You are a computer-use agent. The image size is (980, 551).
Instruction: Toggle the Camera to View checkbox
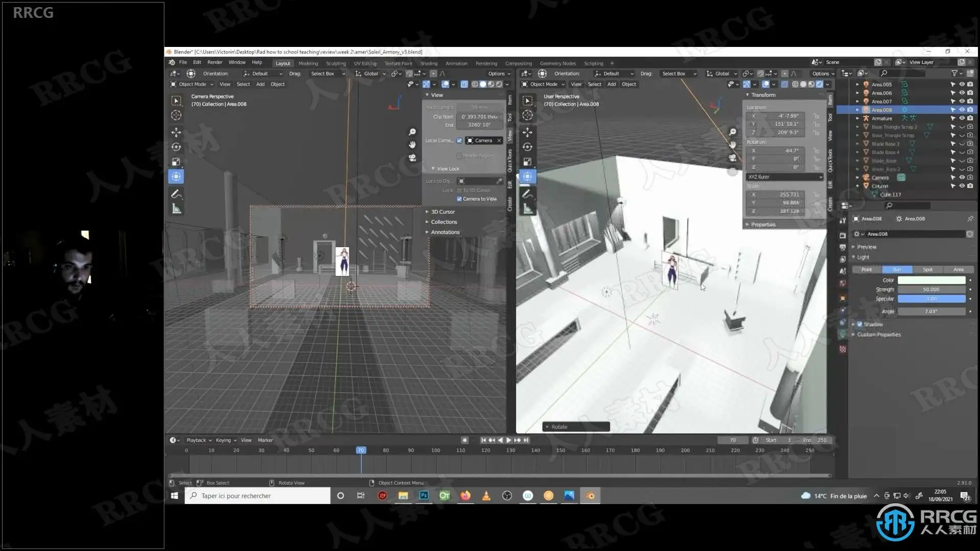[459, 199]
